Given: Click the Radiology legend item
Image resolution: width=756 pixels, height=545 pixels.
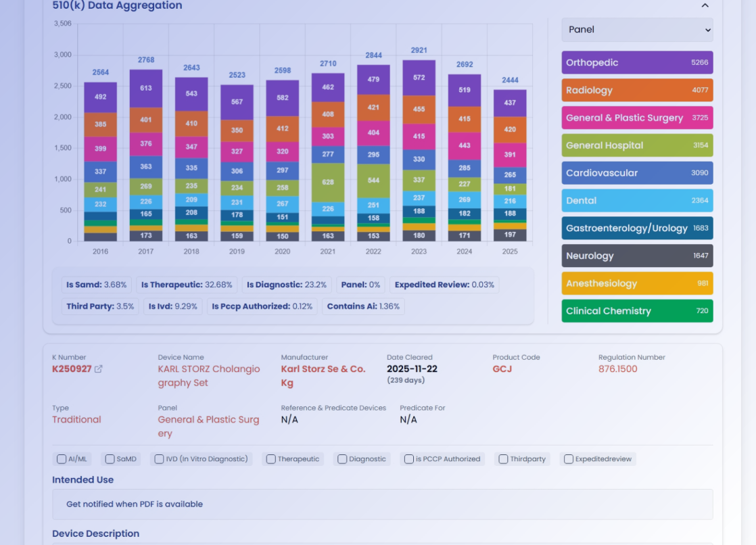Looking at the screenshot, I should [x=637, y=90].
